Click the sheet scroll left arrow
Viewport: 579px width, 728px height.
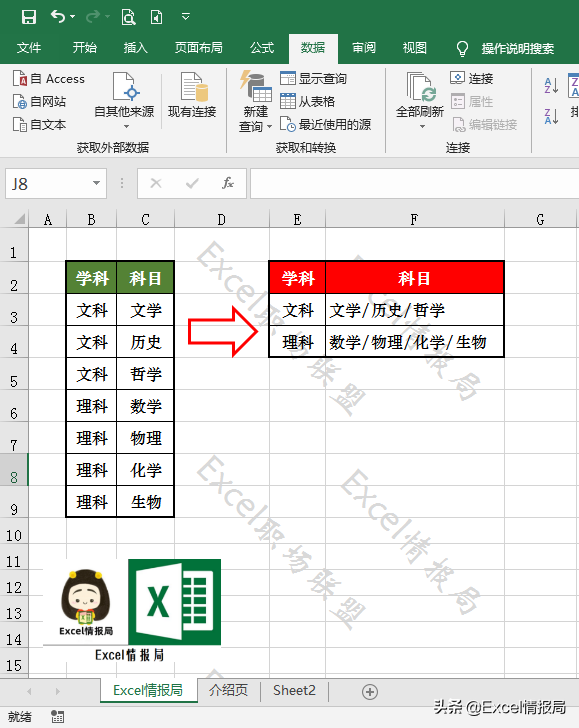(29, 691)
